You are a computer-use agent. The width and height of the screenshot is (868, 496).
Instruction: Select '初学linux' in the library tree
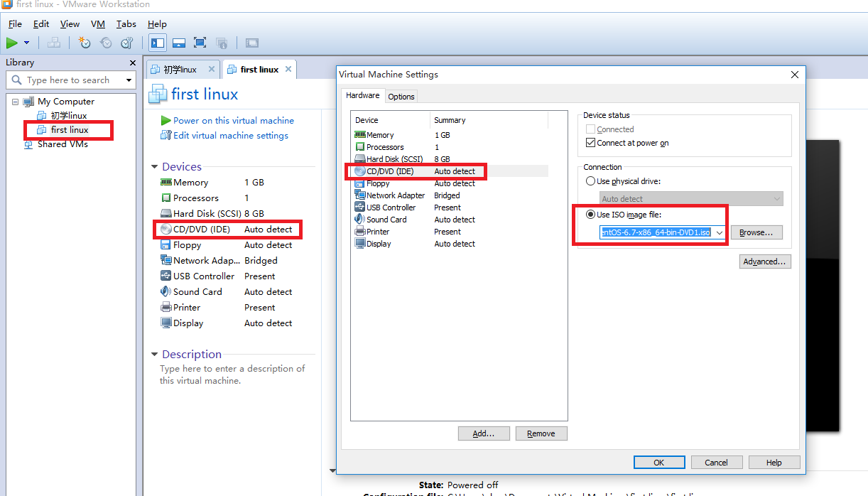click(x=69, y=116)
